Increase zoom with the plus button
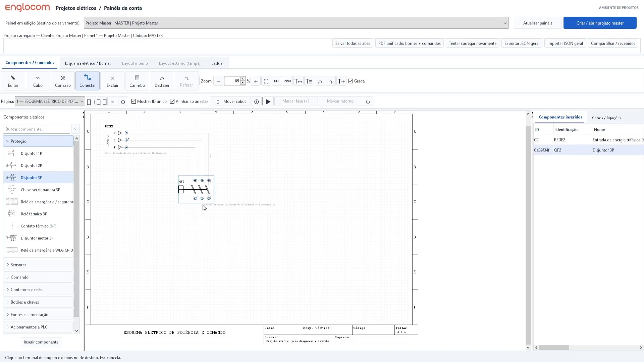Image resolution: width=644 pixels, height=362 pixels. 256,81
